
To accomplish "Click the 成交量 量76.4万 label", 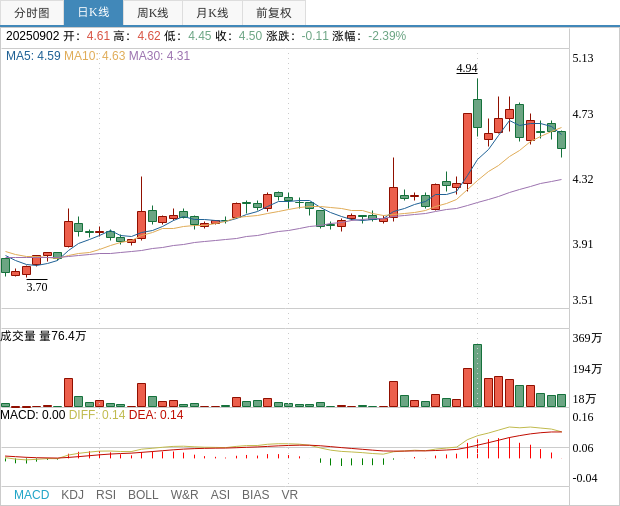I will (x=43, y=336).
